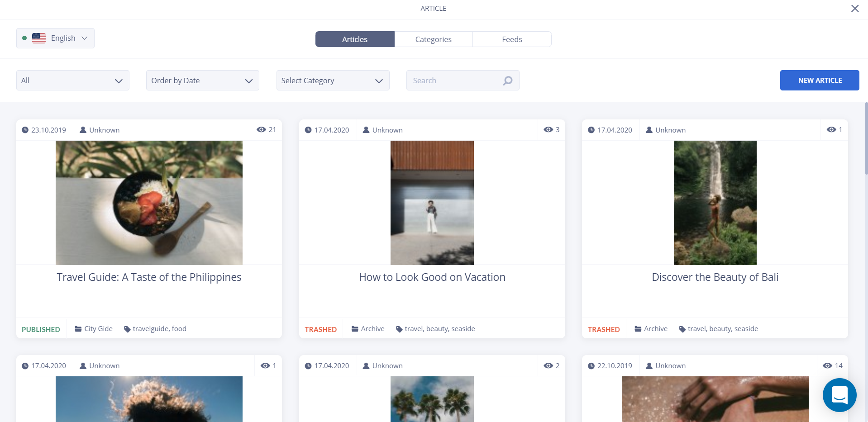This screenshot has height=422, width=868.
Task: Click into the Search input field
Action: click(455, 81)
